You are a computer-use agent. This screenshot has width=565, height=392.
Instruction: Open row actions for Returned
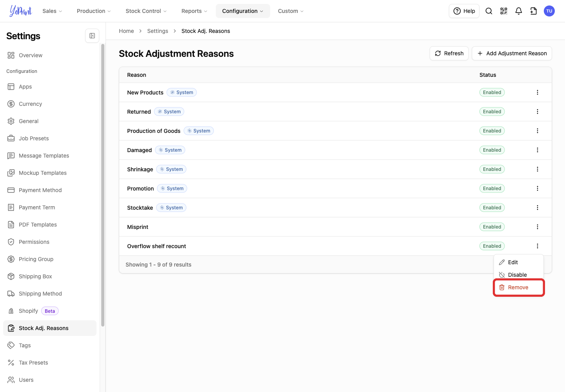click(538, 112)
